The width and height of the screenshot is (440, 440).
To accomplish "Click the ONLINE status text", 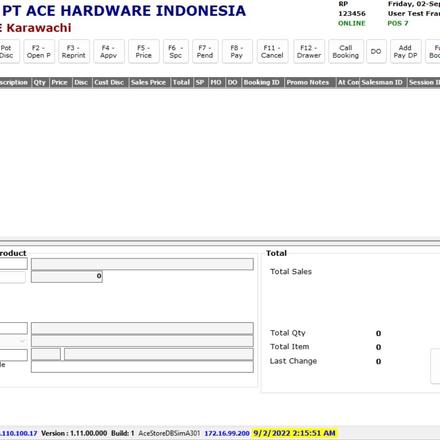I will point(352,23).
